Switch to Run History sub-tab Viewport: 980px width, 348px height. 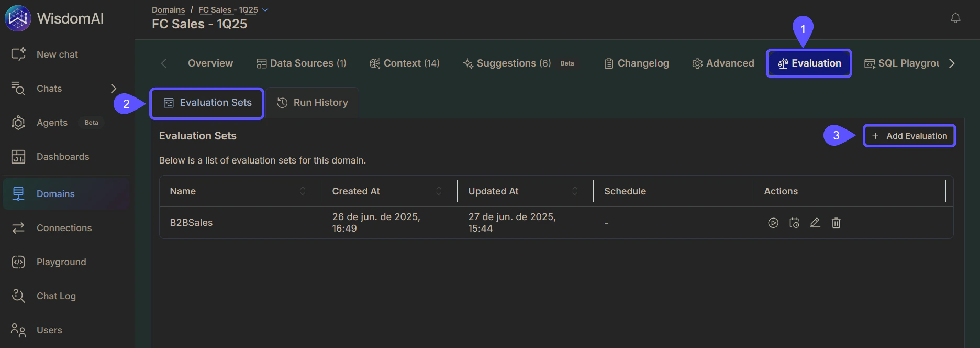point(313,103)
